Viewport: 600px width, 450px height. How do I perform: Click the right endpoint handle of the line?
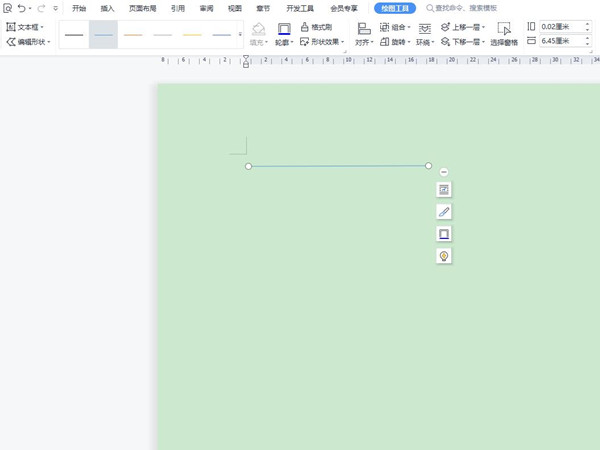click(x=428, y=165)
